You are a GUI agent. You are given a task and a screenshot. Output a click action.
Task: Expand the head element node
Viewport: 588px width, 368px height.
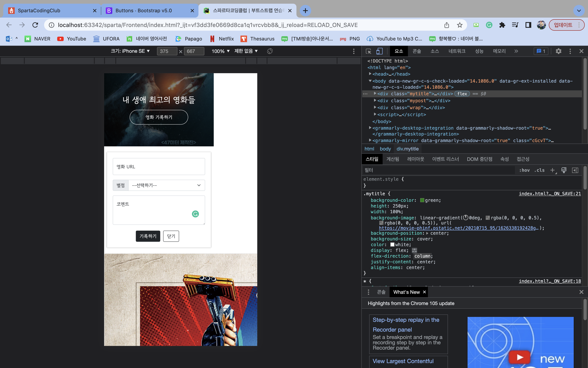tap(370, 74)
